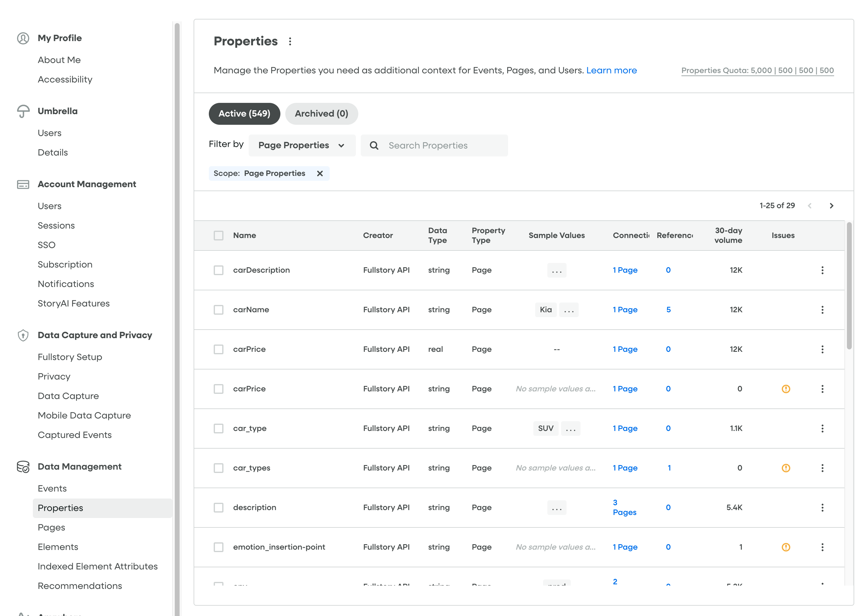The image size is (867, 616).
Task: Go to next page of results
Action: click(x=831, y=205)
